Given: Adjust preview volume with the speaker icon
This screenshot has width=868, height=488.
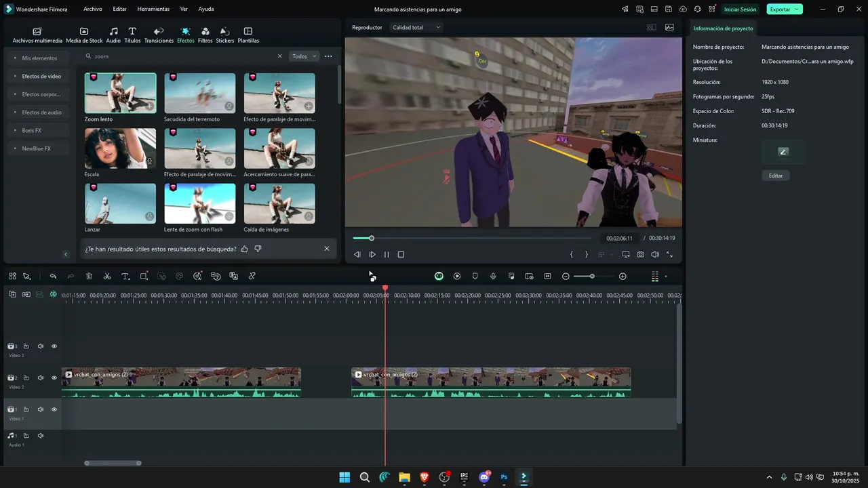Looking at the screenshot, I should tap(655, 255).
